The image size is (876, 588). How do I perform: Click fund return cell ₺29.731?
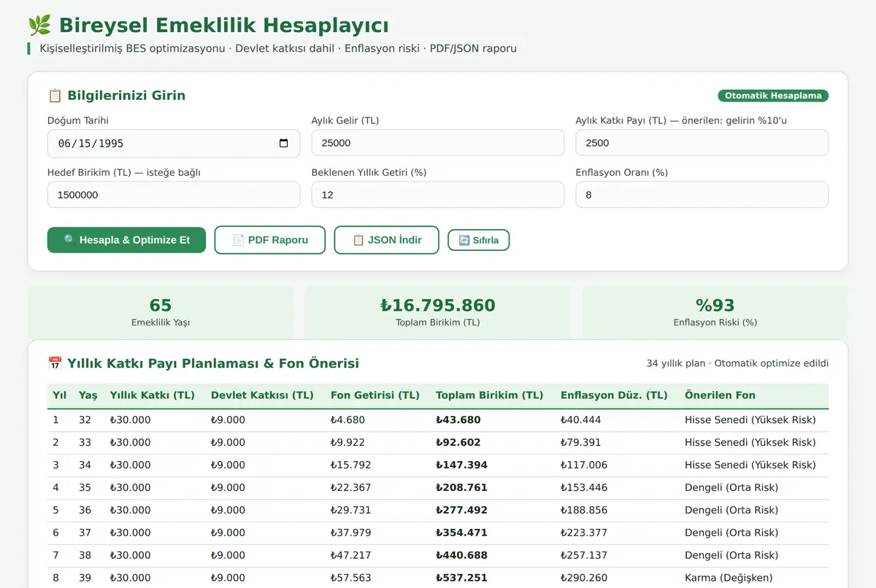[351, 511]
